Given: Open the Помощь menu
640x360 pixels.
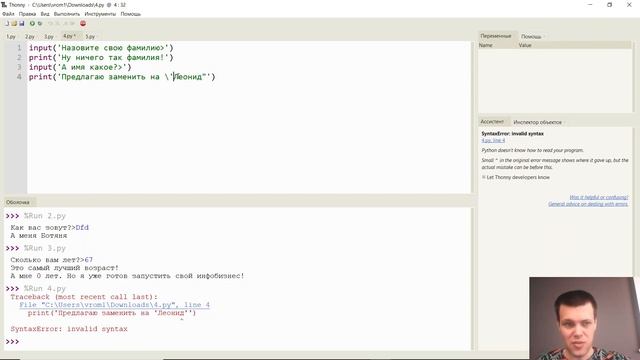Looking at the screenshot, I should [131, 14].
